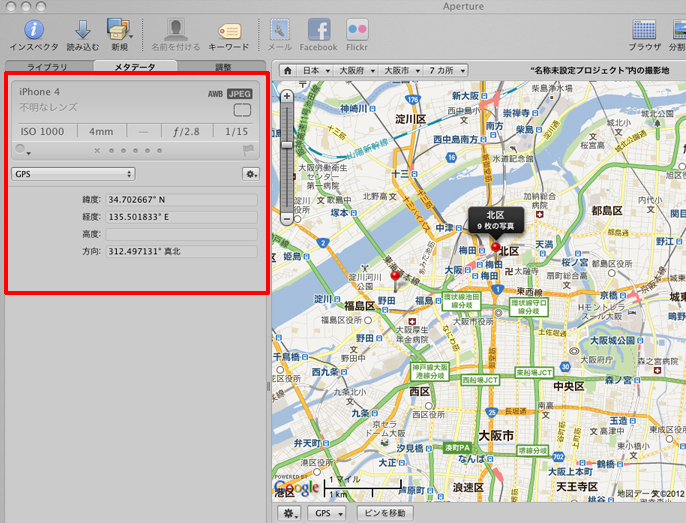Click the fifth rating dot
The image size is (686, 523).
point(160,151)
